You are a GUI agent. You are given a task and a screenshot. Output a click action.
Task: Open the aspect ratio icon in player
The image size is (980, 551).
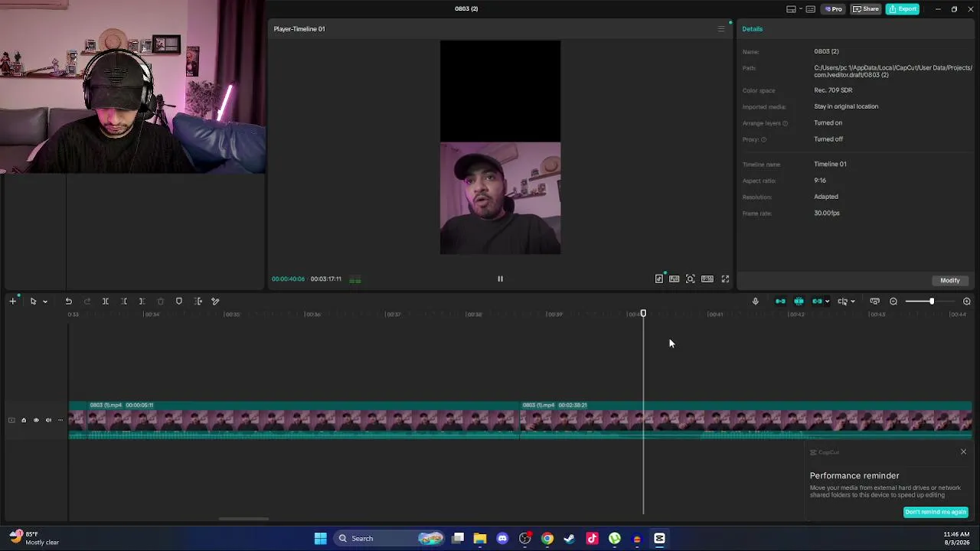707,279
